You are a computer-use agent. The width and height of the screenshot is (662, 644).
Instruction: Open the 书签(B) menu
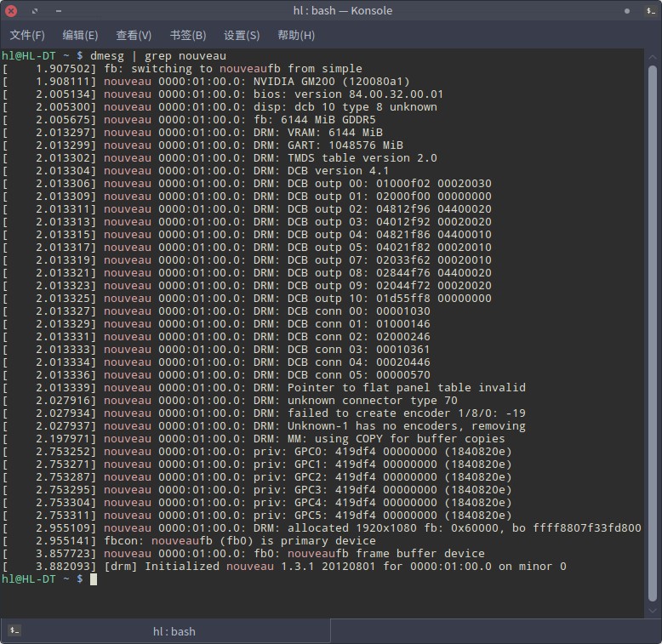188,35
